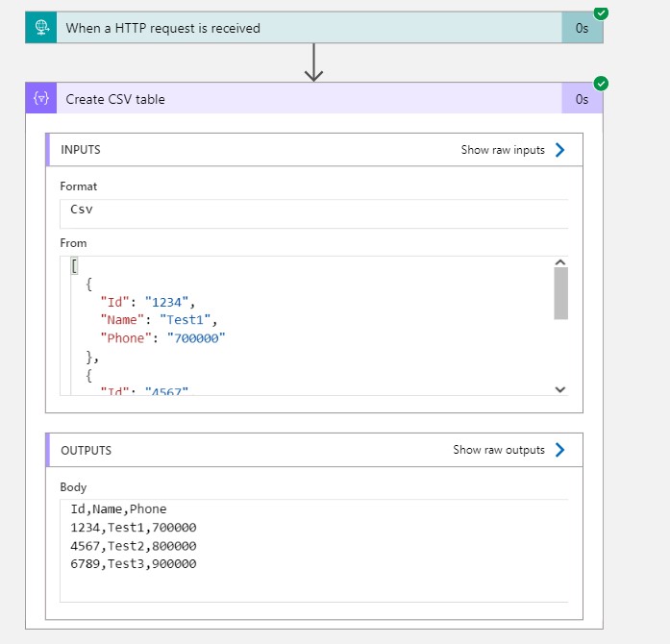Click the 0s duration on Create CSV table
Image resolution: width=670 pixels, height=644 pixels.
click(582, 100)
